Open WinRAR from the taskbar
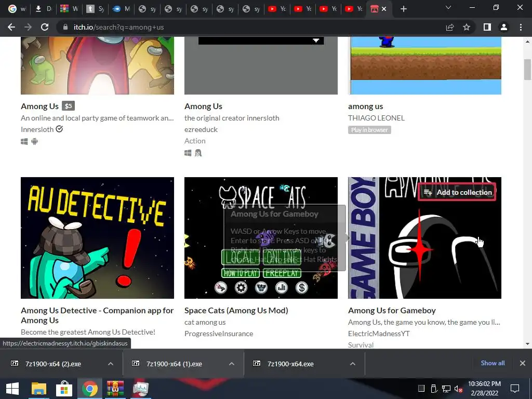Viewport: 532px width, 399px height. [x=115, y=389]
